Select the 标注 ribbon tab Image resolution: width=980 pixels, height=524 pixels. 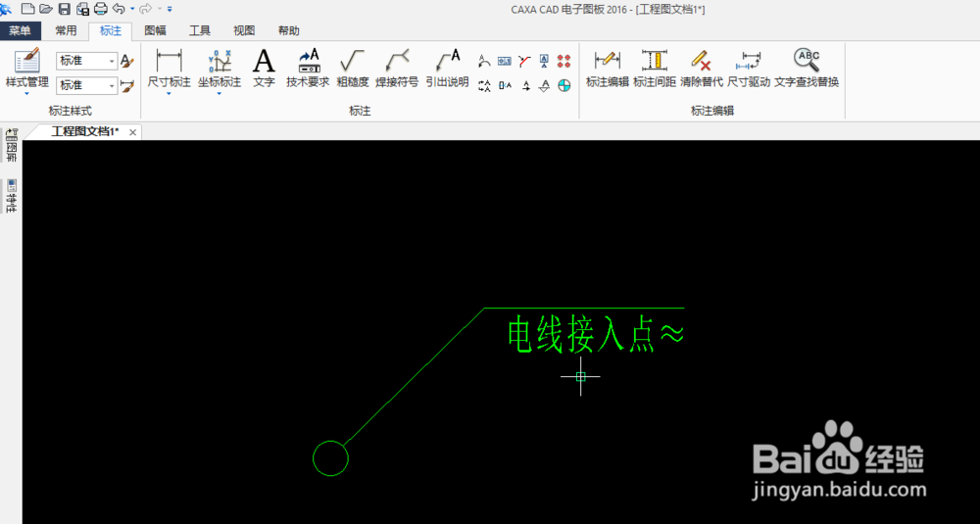(x=111, y=30)
